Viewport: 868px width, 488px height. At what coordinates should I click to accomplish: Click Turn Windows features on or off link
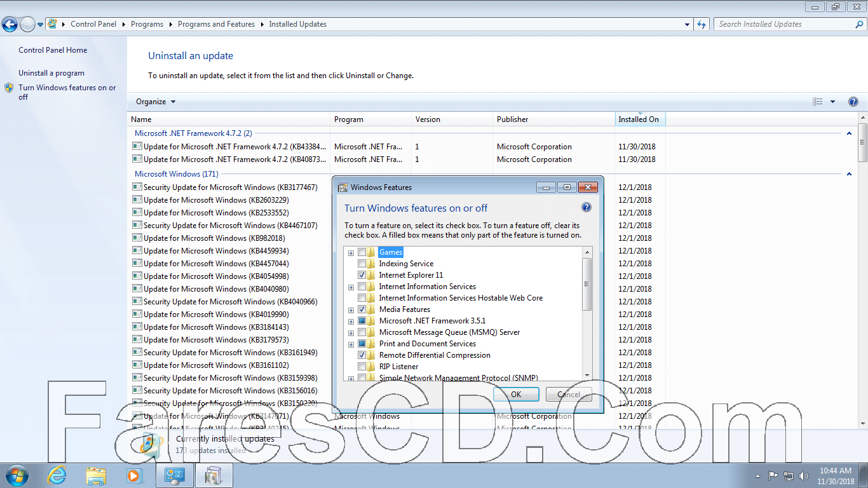tap(67, 92)
